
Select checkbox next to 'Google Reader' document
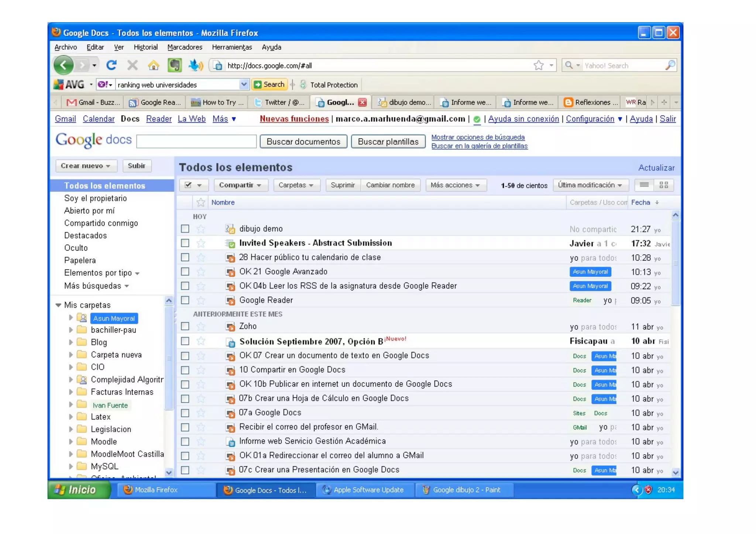tap(185, 300)
